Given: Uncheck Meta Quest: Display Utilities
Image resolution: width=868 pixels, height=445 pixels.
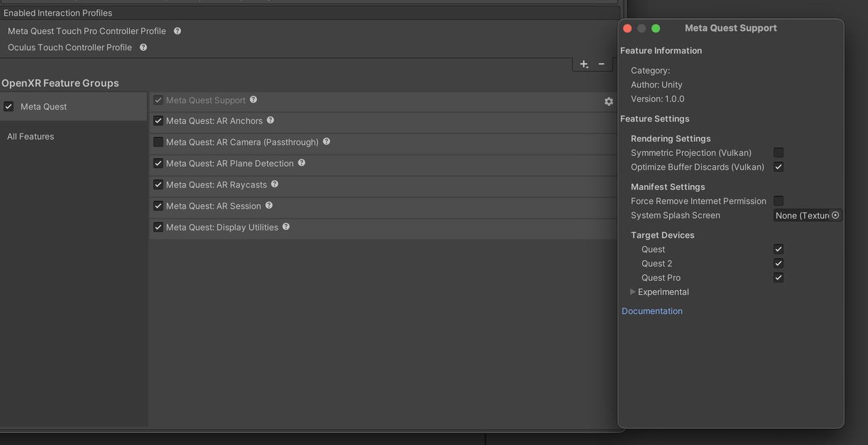Looking at the screenshot, I should point(158,227).
